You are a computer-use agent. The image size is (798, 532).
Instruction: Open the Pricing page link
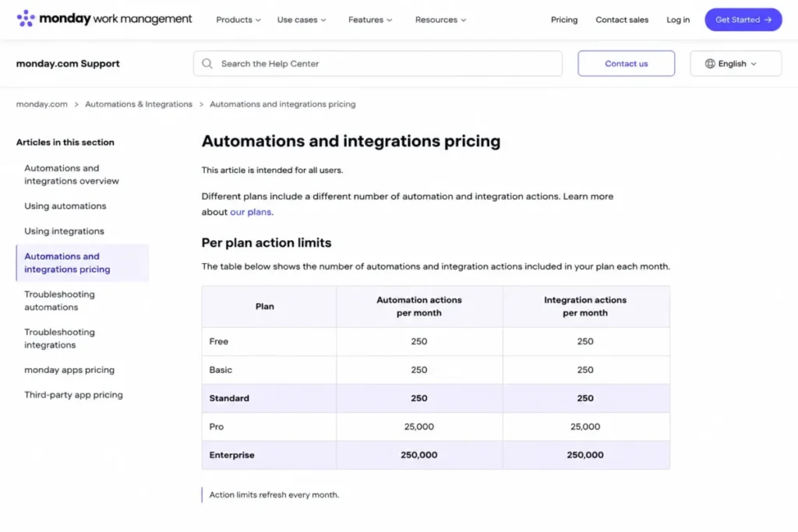564,19
